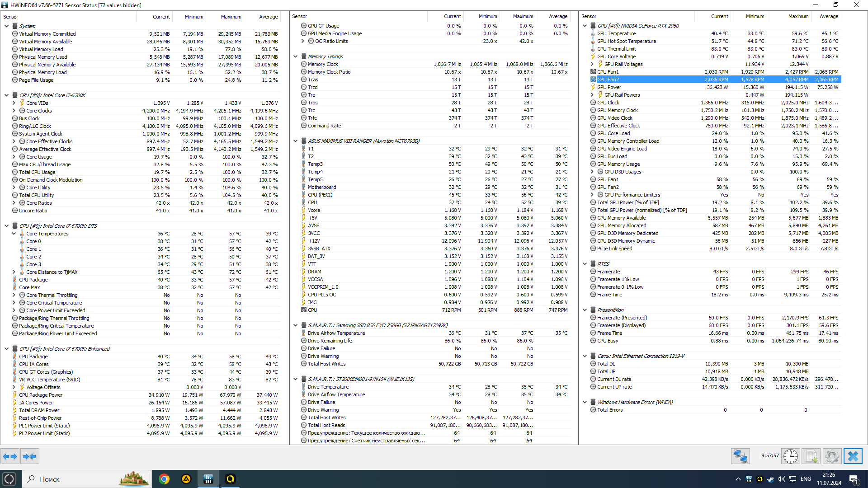Collapse the Core Temperatures tree node
Image resolution: width=868 pixels, height=488 pixels.
tap(14, 234)
